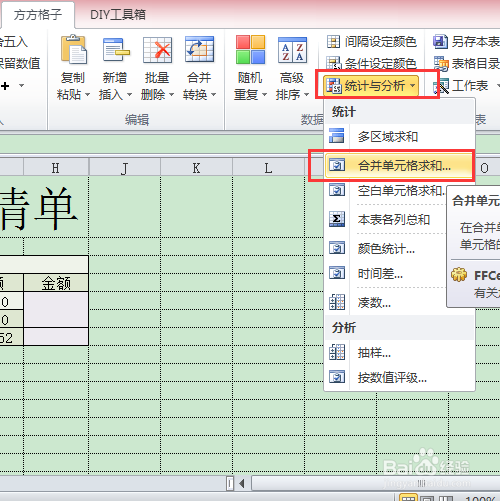Click the 表格目录 icon
This screenshot has width=500, height=501.
pos(441,64)
